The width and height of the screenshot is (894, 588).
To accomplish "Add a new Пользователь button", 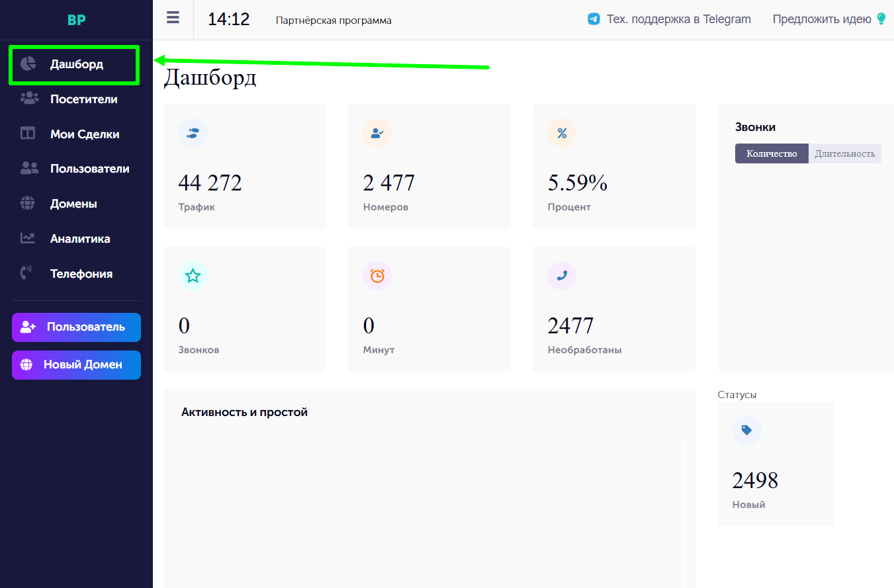I will (76, 327).
